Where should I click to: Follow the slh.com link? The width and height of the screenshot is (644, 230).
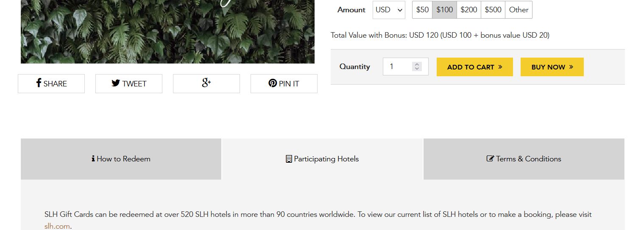57,226
